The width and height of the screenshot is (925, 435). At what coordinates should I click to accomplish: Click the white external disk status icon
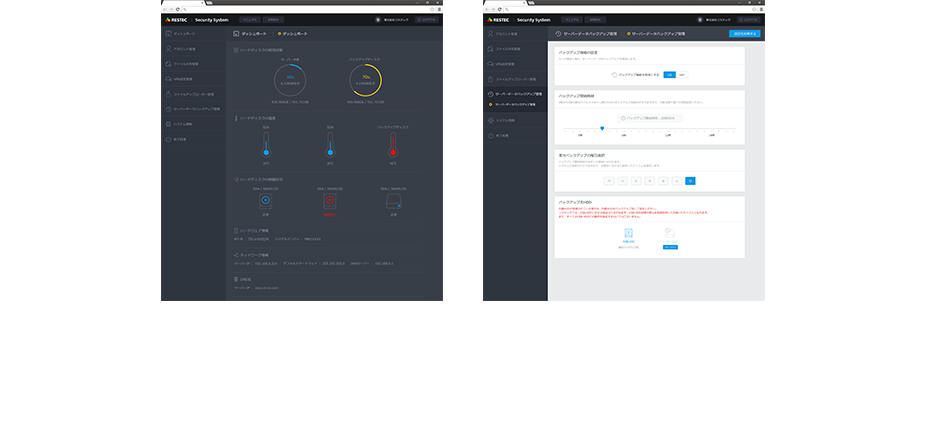coord(393,202)
